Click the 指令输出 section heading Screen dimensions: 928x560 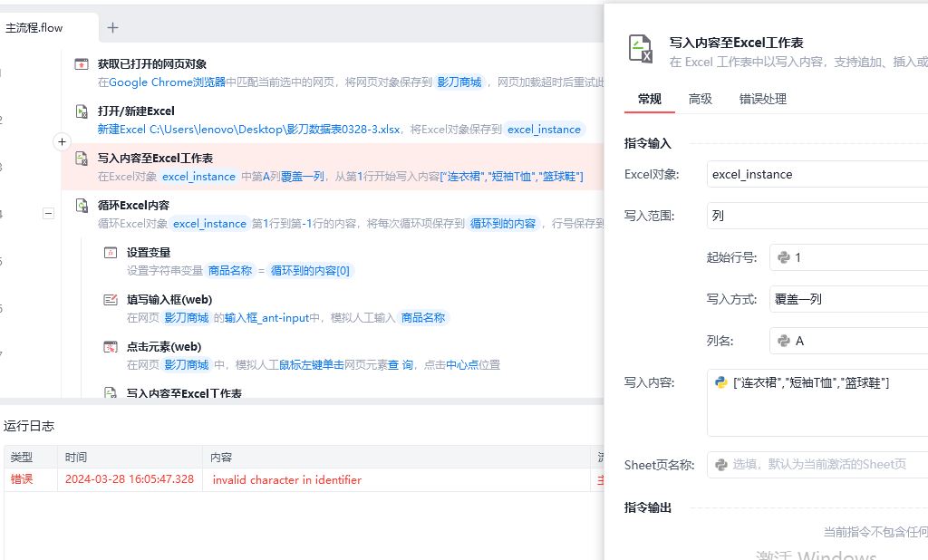pos(647,508)
